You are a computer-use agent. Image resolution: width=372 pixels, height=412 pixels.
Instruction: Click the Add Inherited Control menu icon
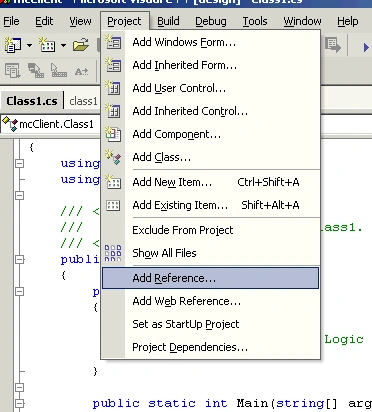pos(113,111)
